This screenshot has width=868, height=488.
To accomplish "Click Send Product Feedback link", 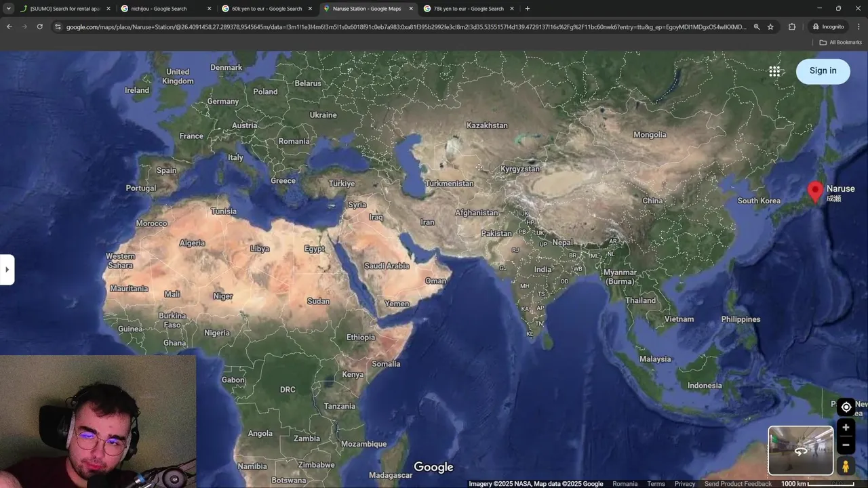I will tap(738, 484).
